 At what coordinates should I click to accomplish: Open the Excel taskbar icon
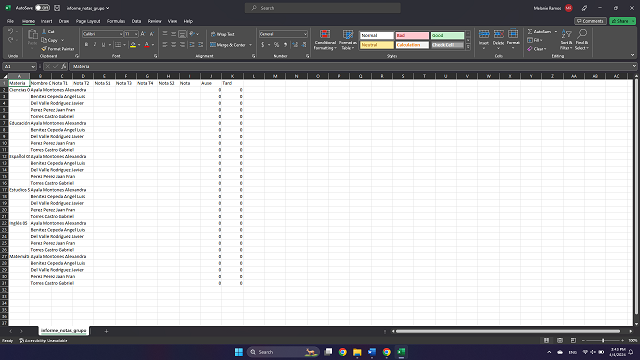pyautogui.click(x=401, y=352)
